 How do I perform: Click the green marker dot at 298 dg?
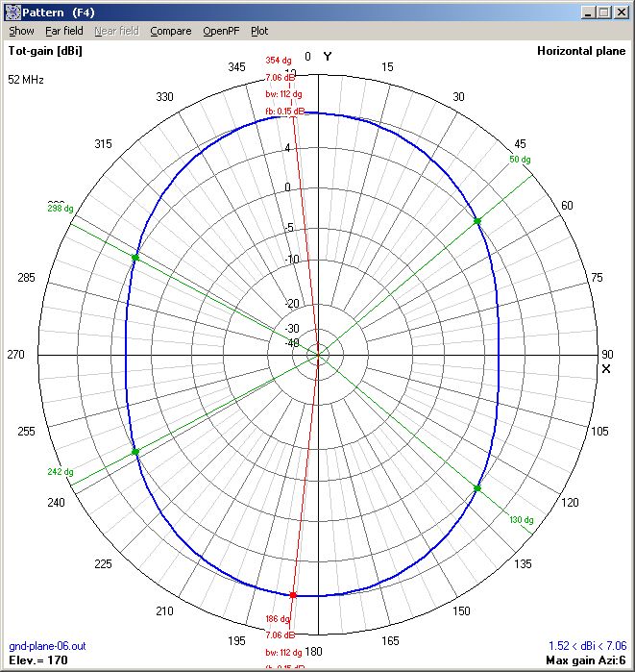135,258
